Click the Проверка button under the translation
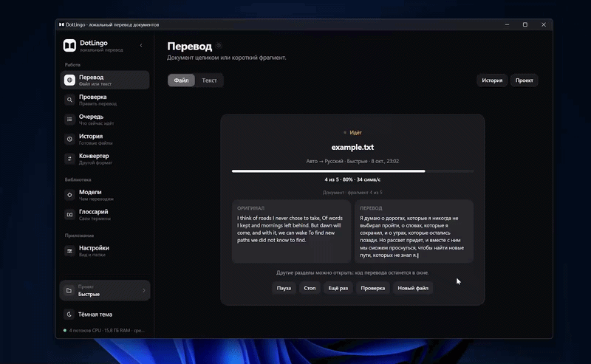The width and height of the screenshot is (591, 364). [373, 288]
